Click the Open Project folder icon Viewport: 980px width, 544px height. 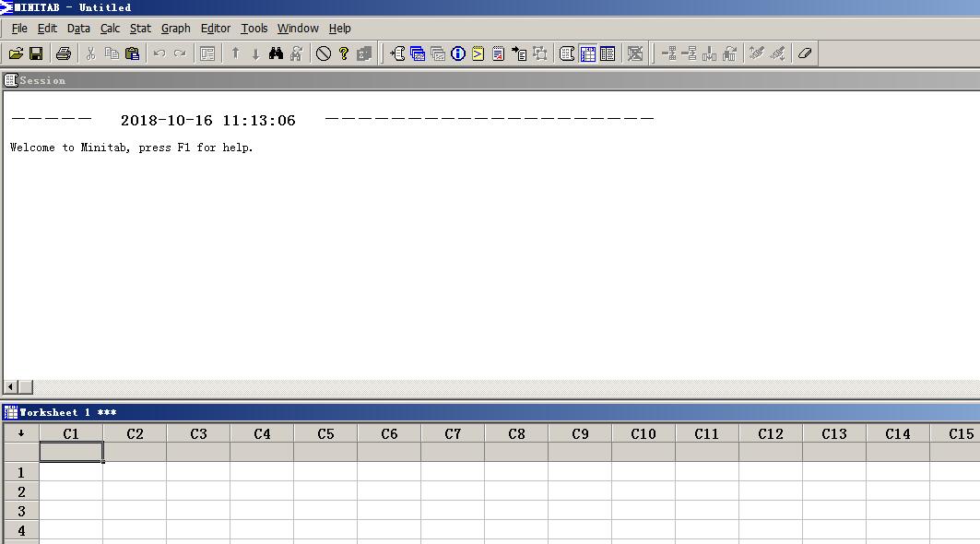click(x=17, y=53)
